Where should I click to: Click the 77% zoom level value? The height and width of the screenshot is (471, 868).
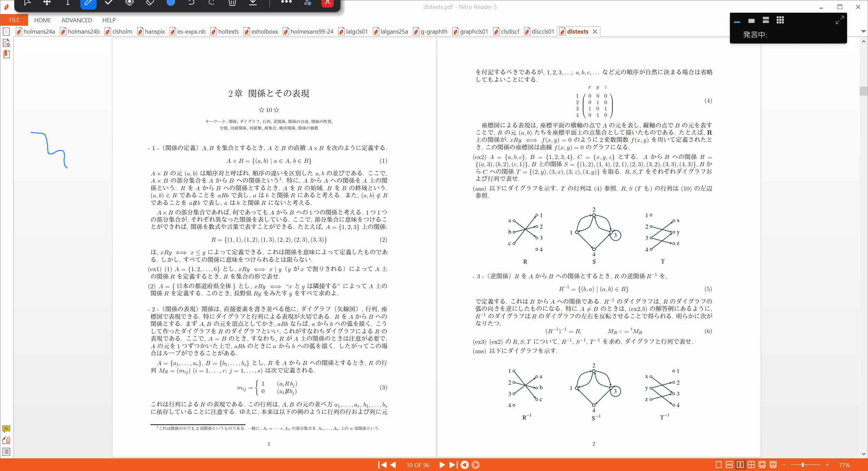[x=844, y=465]
